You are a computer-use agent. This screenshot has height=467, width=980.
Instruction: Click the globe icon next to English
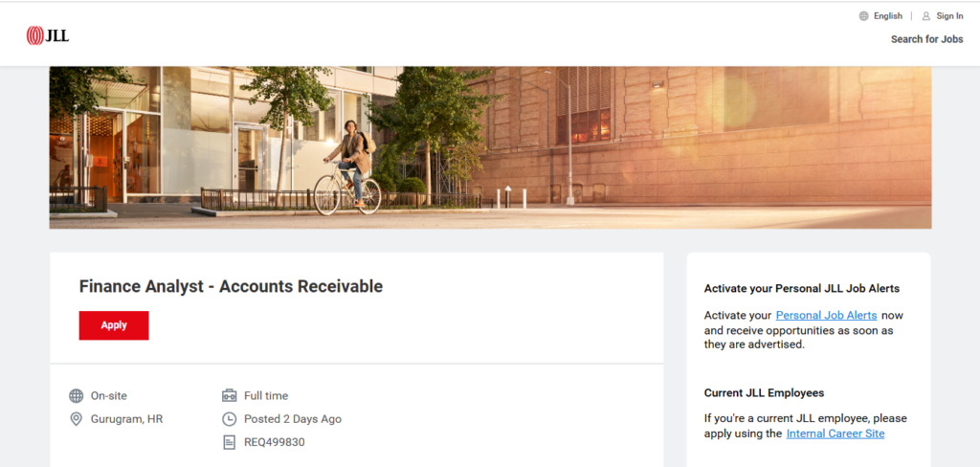(x=864, y=16)
